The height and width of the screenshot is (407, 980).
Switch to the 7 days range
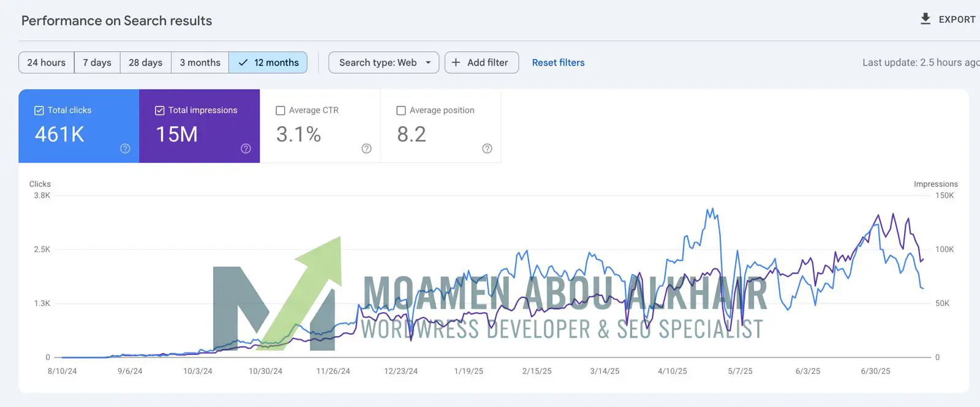coord(97,62)
